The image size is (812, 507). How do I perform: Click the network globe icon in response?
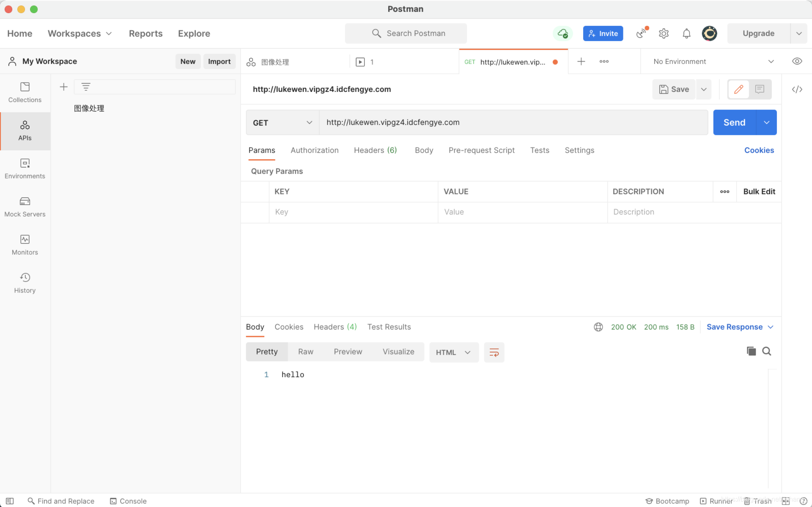(598, 327)
